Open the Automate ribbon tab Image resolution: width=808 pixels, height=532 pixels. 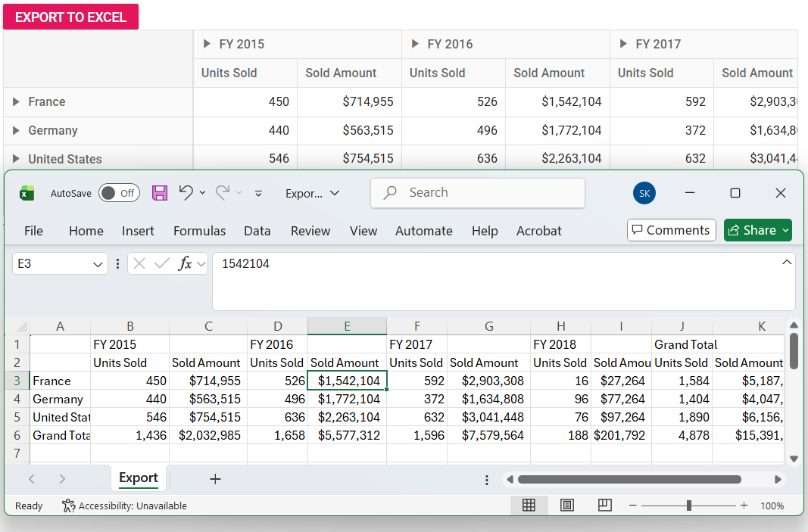[423, 231]
